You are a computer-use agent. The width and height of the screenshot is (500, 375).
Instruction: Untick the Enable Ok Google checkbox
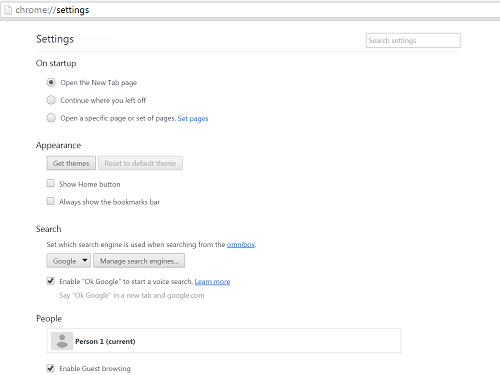[x=51, y=281]
